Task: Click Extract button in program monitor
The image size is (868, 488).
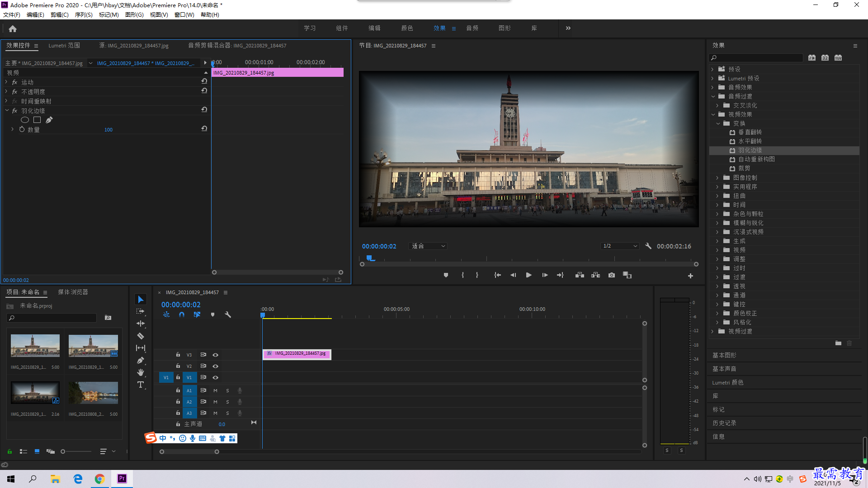Action: tap(596, 275)
